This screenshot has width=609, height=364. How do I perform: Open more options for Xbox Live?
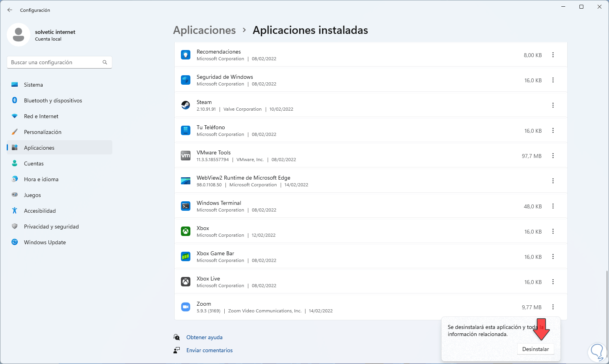pyautogui.click(x=553, y=282)
